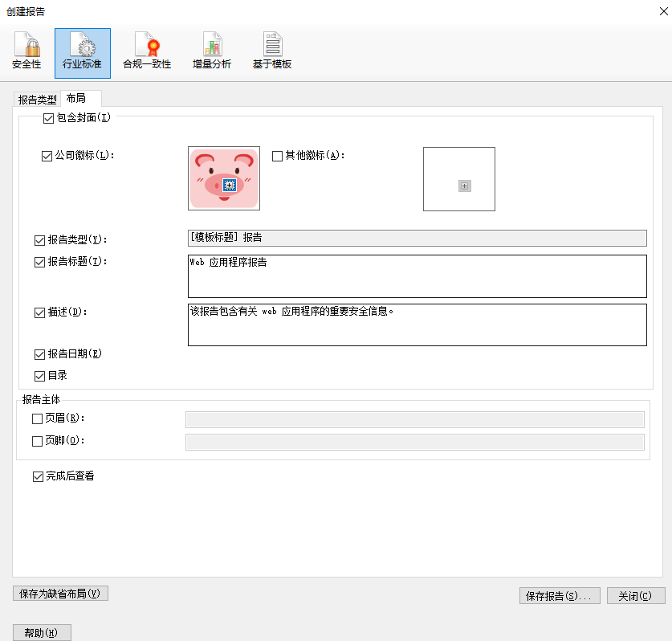Image resolution: width=672 pixels, height=641 pixels.
Task: Click the plus icon in other logo box
Action: (465, 186)
